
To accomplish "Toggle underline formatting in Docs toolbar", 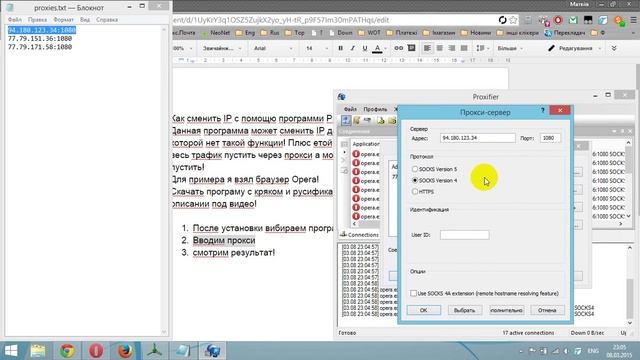I will point(365,48).
